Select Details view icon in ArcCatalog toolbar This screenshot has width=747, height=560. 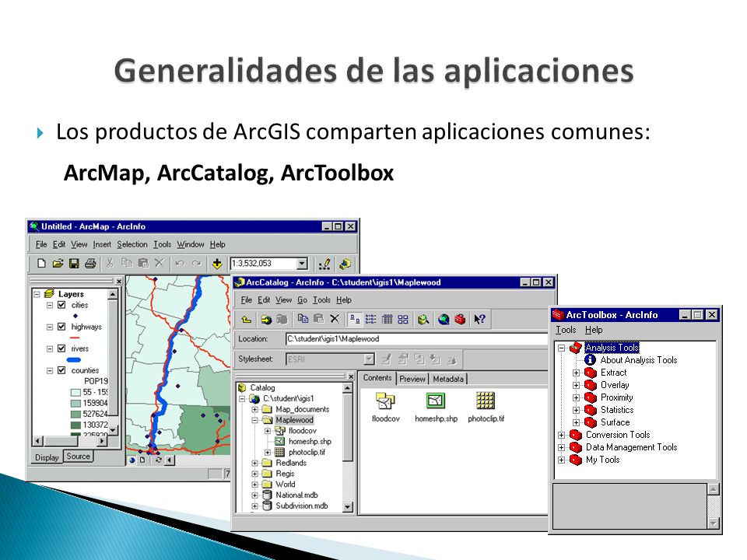point(388,319)
